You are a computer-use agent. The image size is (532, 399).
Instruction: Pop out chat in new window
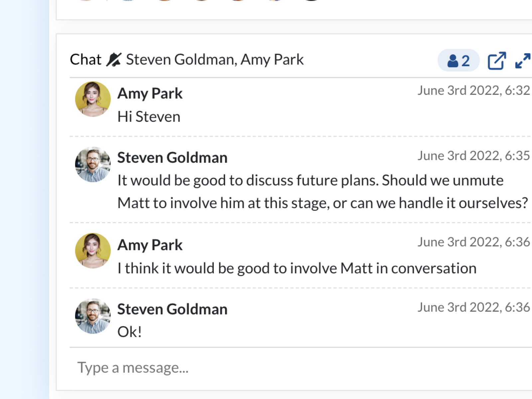point(496,61)
